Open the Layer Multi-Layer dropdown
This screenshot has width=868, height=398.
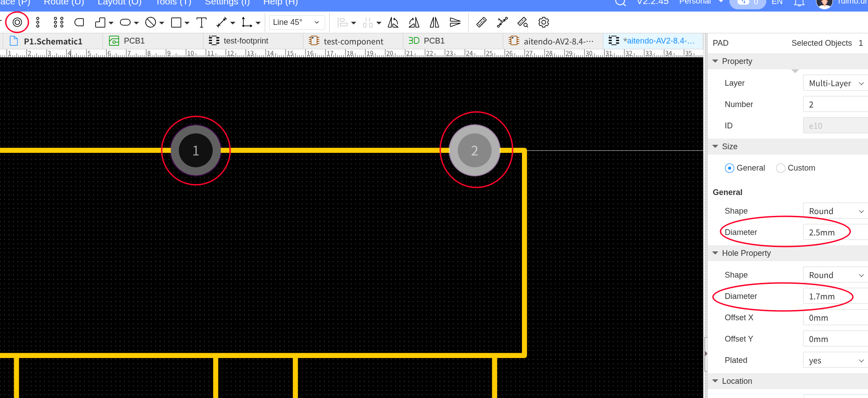(836, 83)
